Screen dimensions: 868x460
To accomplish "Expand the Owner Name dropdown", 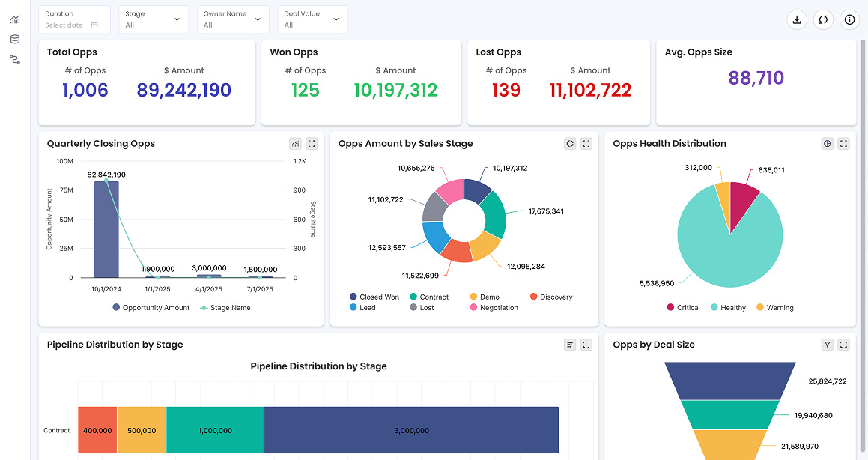I will pyautogui.click(x=233, y=19).
